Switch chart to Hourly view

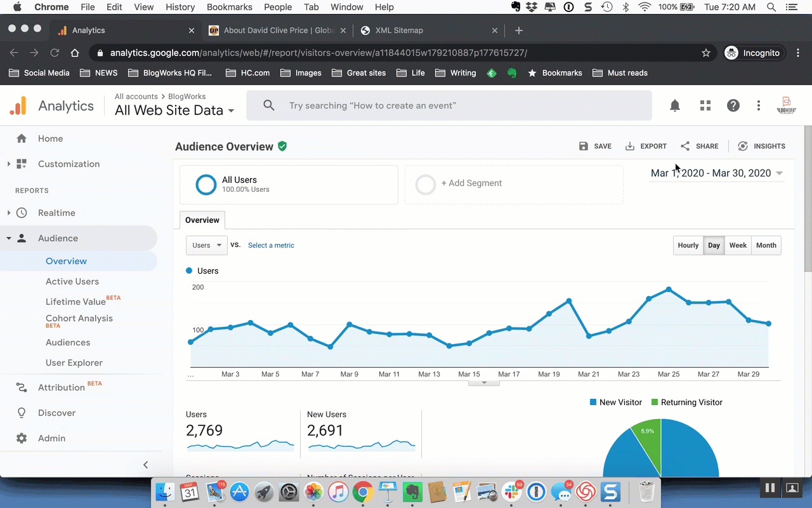click(688, 245)
